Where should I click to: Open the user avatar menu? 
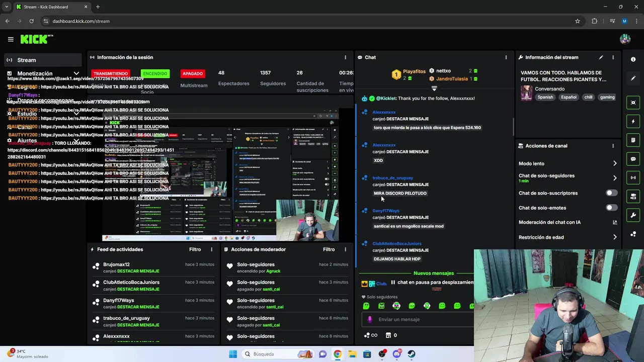click(x=625, y=39)
